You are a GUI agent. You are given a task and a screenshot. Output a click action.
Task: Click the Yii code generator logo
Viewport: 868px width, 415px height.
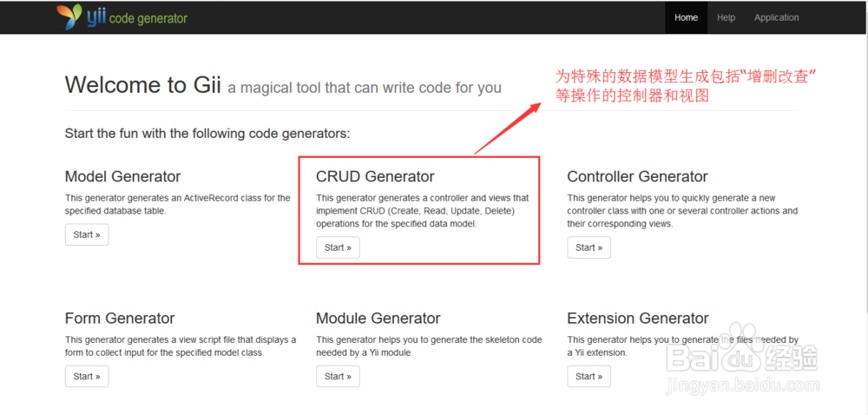tap(122, 17)
